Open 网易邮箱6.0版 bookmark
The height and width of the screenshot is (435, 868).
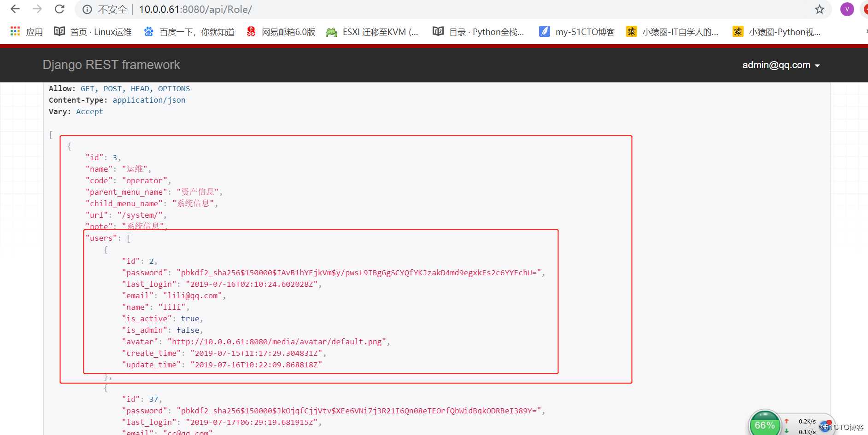coord(281,32)
